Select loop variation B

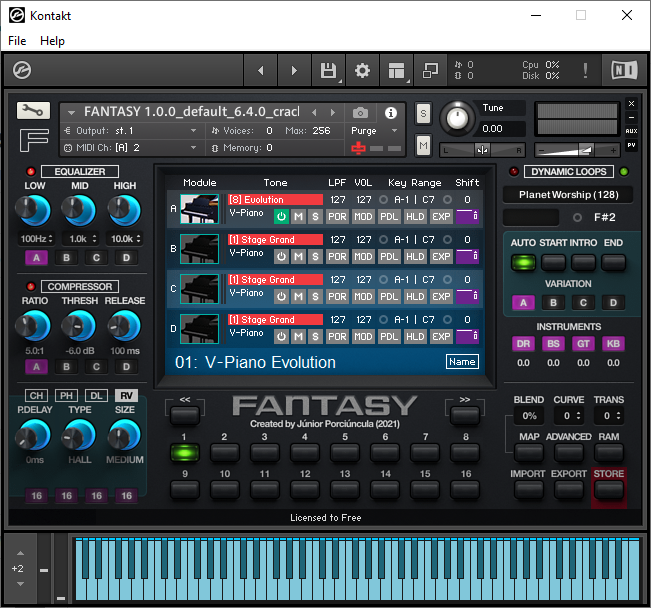[x=553, y=303]
